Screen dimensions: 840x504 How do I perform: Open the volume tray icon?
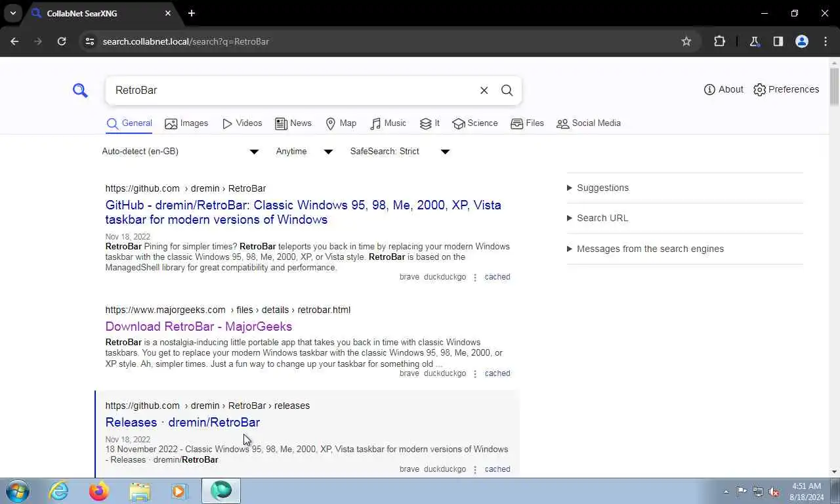(x=774, y=492)
